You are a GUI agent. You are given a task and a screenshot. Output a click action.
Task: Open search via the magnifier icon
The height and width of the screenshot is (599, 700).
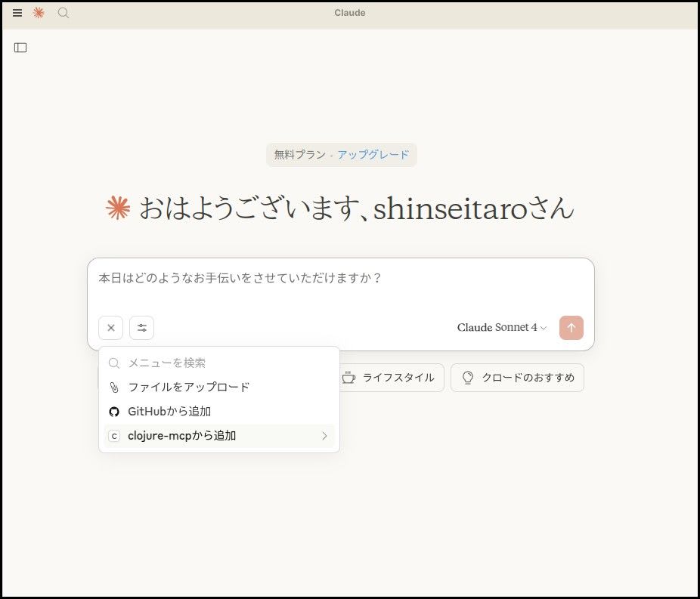[63, 13]
